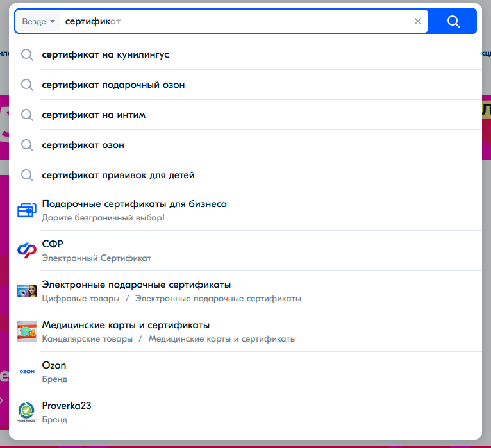Screen dimensions: 491x448
Task: Click the gift card icon for business certificates
Action: click(27, 210)
